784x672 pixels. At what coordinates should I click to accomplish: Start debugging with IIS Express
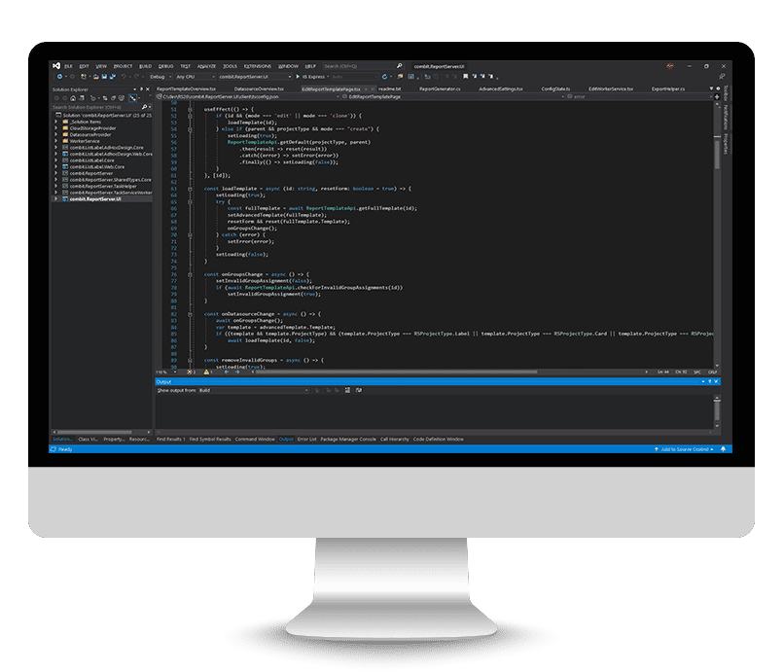point(310,77)
